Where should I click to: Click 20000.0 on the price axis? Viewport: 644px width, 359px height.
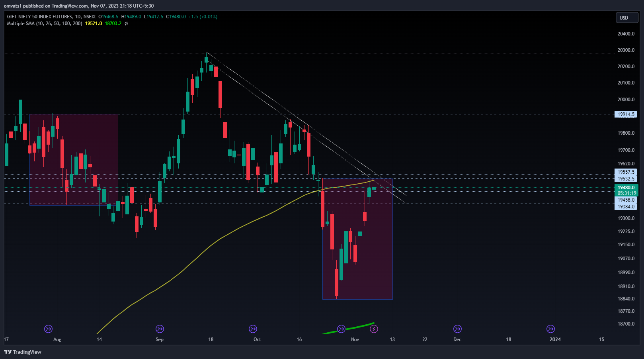626,100
